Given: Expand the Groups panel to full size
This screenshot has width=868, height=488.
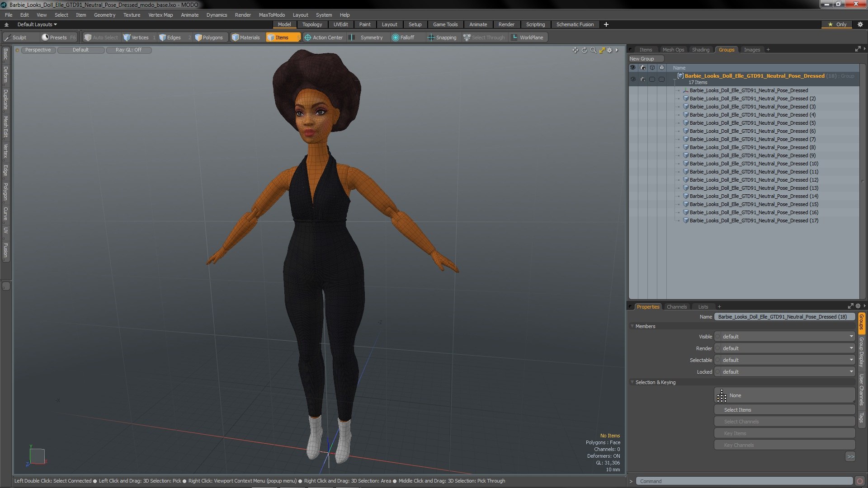Looking at the screenshot, I should (858, 49).
